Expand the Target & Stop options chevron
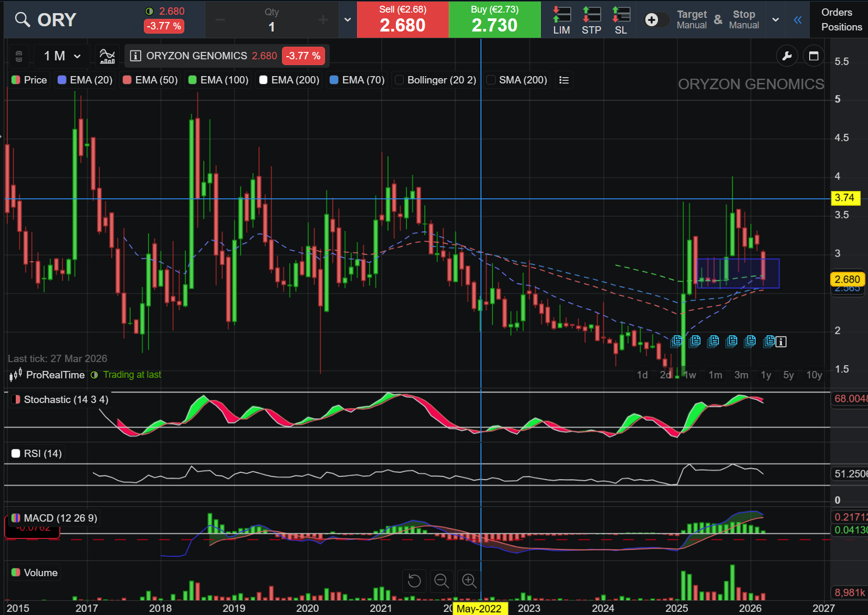The image size is (868, 615). point(776,20)
